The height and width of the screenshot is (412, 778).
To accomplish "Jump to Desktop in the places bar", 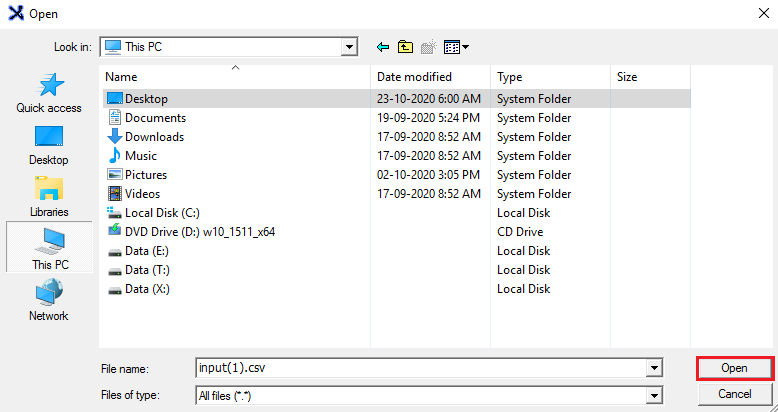I will coord(49,146).
